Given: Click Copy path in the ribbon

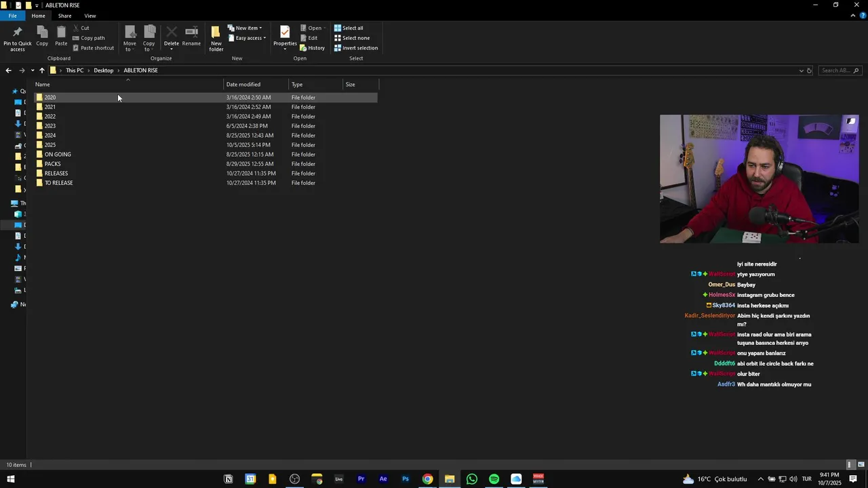Looking at the screenshot, I should [88, 38].
